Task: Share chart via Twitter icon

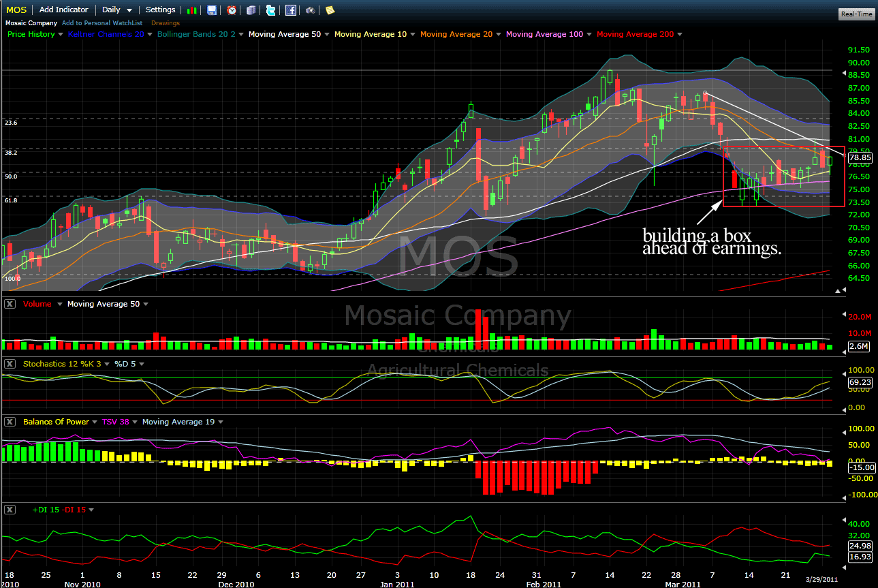Action: click(x=271, y=10)
